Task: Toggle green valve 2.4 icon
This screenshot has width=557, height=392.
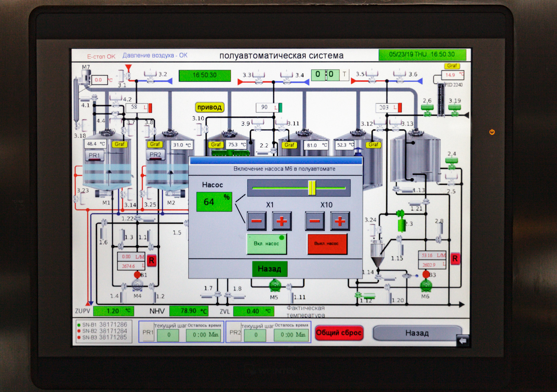Action: (x=452, y=163)
